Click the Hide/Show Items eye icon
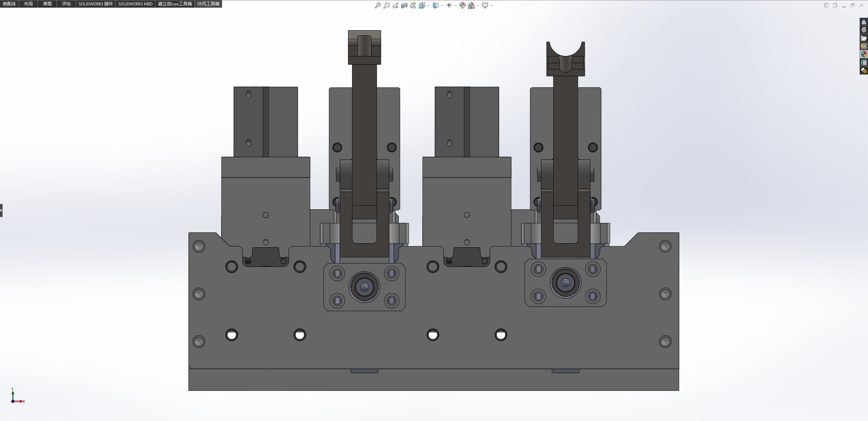 [x=449, y=5]
